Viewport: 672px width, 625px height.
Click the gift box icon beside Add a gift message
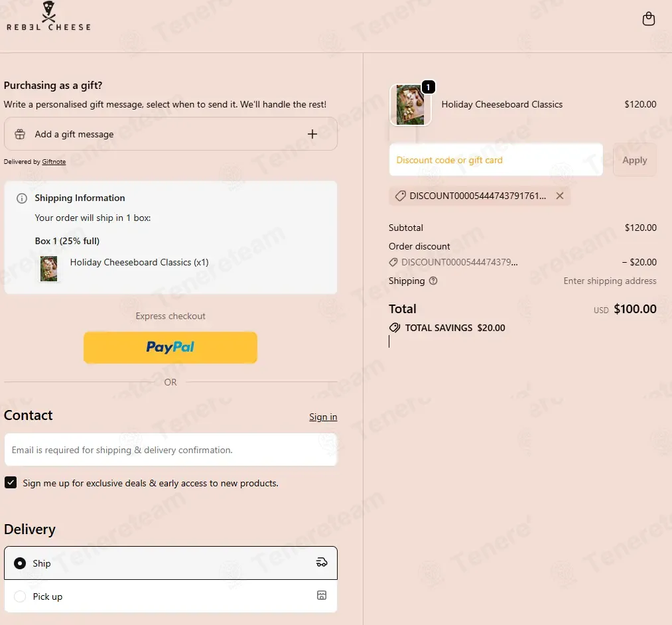pyautogui.click(x=20, y=134)
